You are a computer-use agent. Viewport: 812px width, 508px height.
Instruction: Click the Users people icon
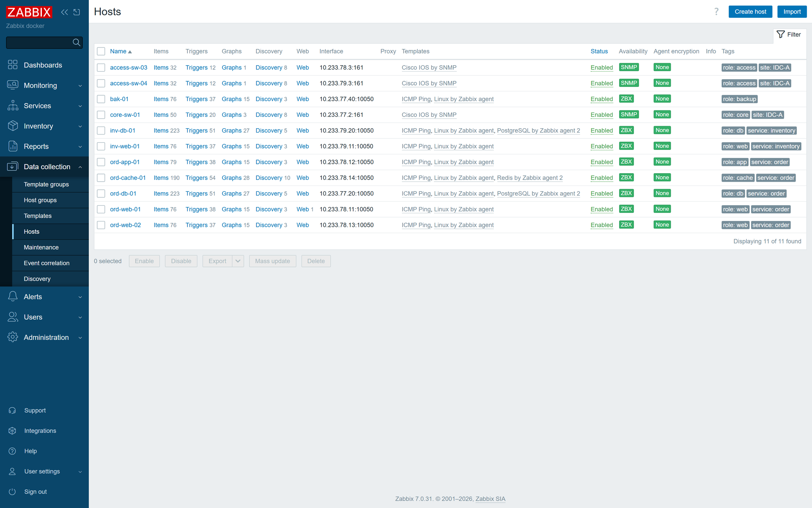click(13, 317)
